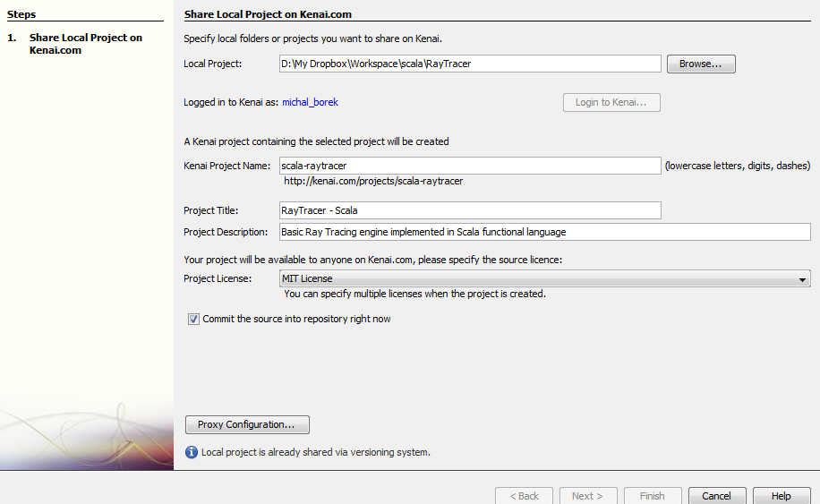Click the Finish button

652,496
